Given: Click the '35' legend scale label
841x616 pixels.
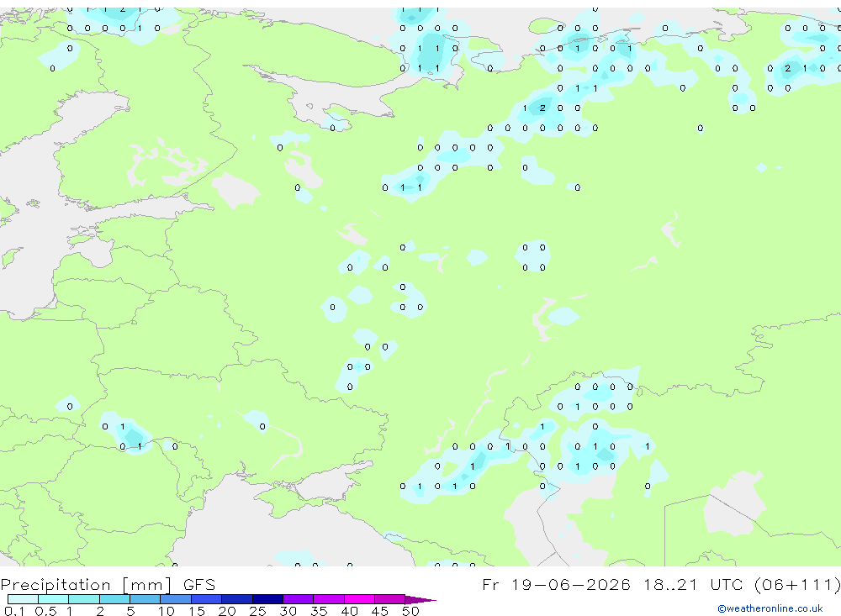Looking at the screenshot, I should click(x=319, y=611).
